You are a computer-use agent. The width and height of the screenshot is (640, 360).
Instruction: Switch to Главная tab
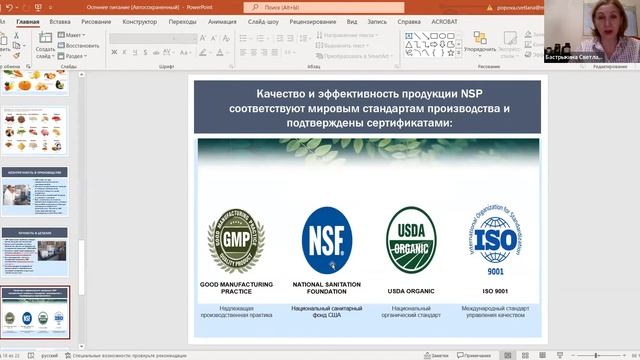(28, 22)
